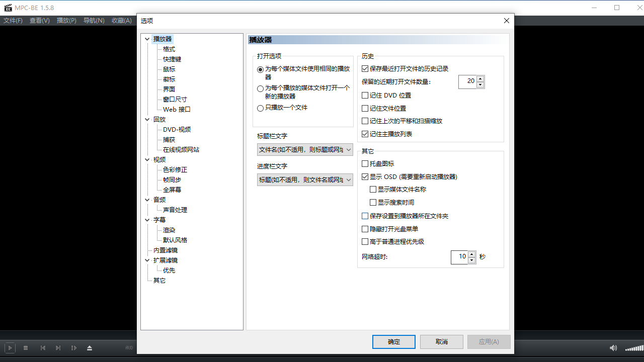This screenshot has height=362, width=644.
Task: Select the Skip Forward icon
Action: (58, 347)
